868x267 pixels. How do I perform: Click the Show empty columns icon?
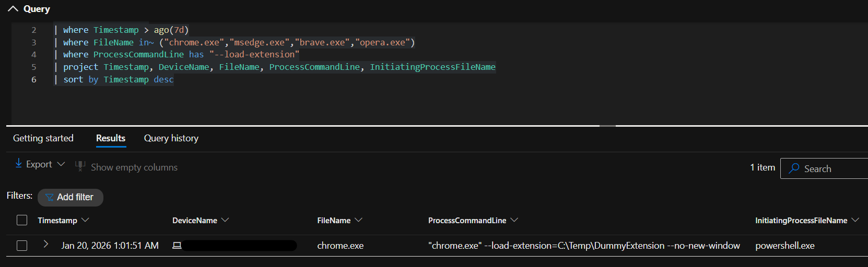click(80, 166)
